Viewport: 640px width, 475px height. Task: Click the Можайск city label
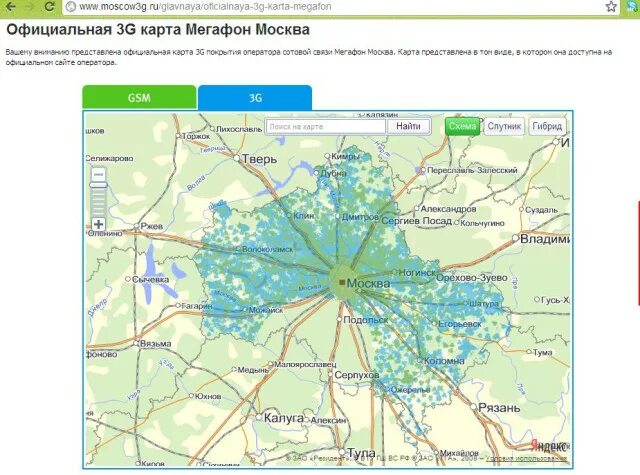click(266, 310)
